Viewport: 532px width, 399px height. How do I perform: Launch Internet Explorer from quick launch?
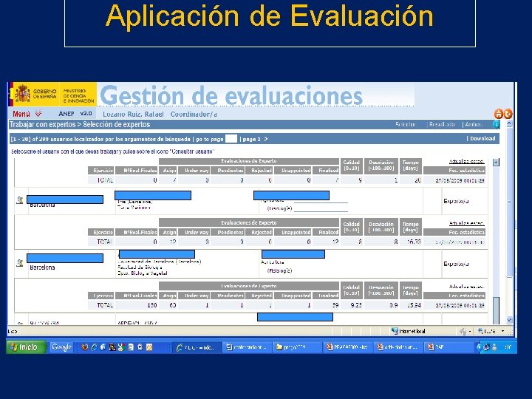[95, 347]
